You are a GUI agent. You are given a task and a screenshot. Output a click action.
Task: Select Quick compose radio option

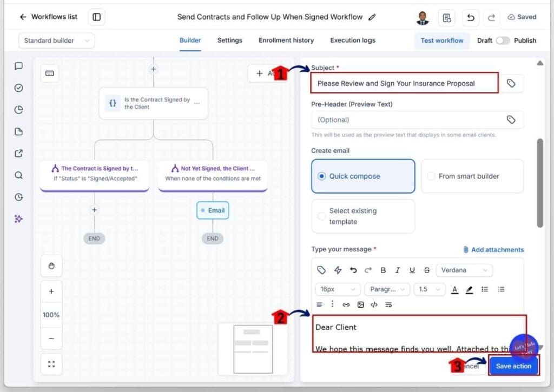[363, 176]
